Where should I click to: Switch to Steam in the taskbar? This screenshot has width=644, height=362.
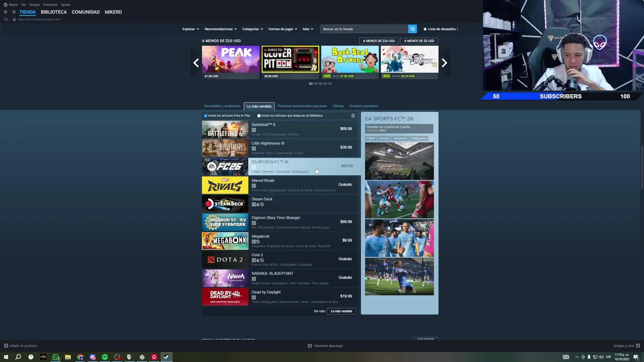[x=166, y=357]
